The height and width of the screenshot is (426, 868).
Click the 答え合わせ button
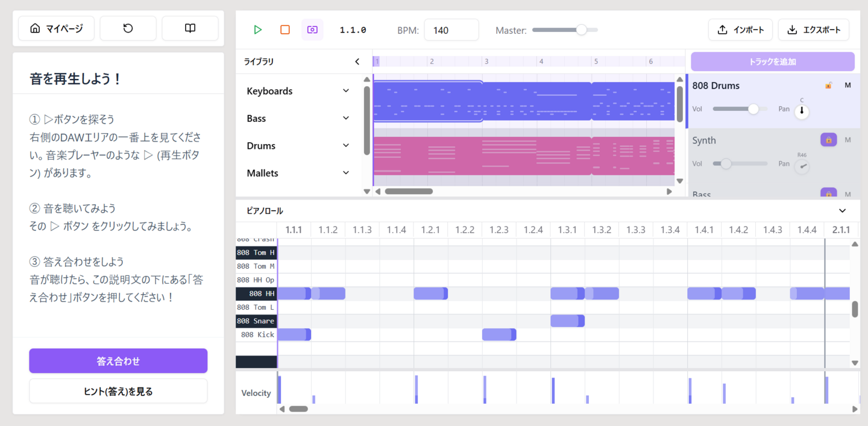coord(118,361)
